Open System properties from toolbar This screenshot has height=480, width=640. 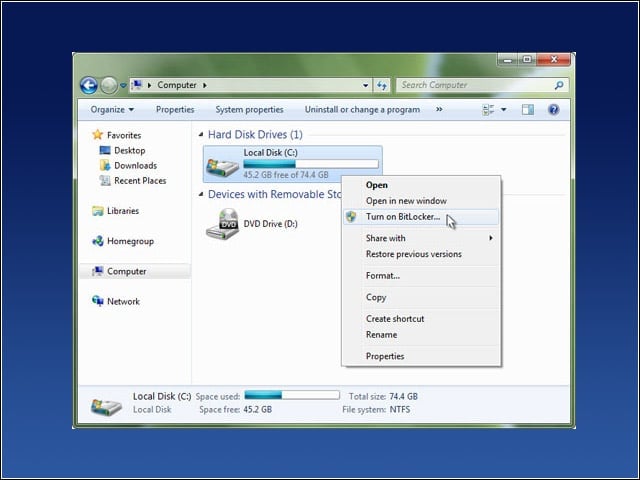pyautogui.click(x=249, y=109)
